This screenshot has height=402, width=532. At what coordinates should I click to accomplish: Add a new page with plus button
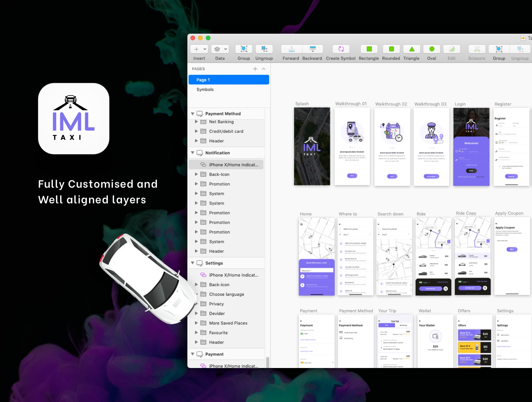click(255, 69)
